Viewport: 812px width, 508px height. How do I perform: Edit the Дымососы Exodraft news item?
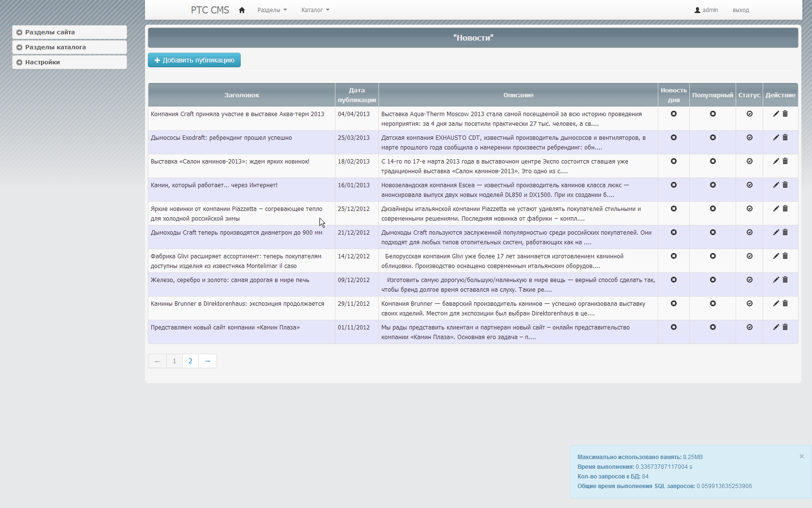pos(776,137)
